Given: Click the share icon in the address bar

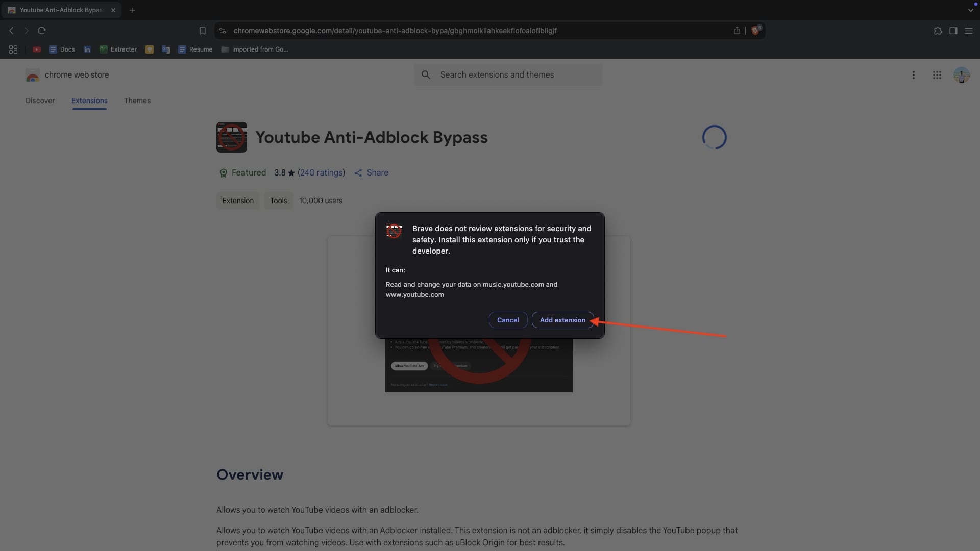Looking at the screenshot, I should tap(737, 30).
